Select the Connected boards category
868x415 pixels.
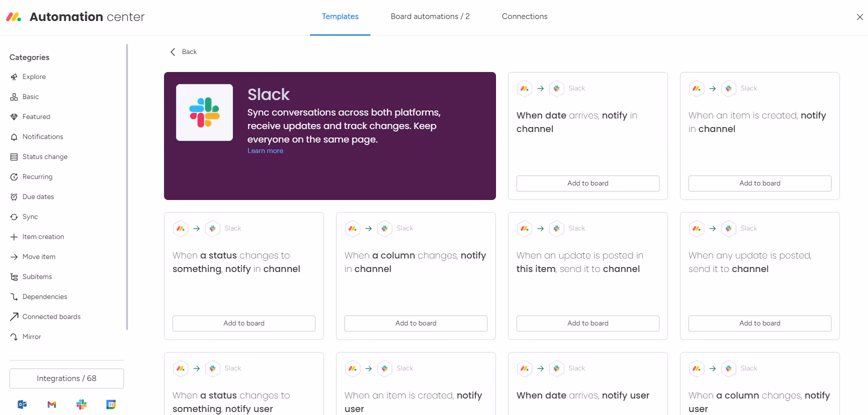51,317
